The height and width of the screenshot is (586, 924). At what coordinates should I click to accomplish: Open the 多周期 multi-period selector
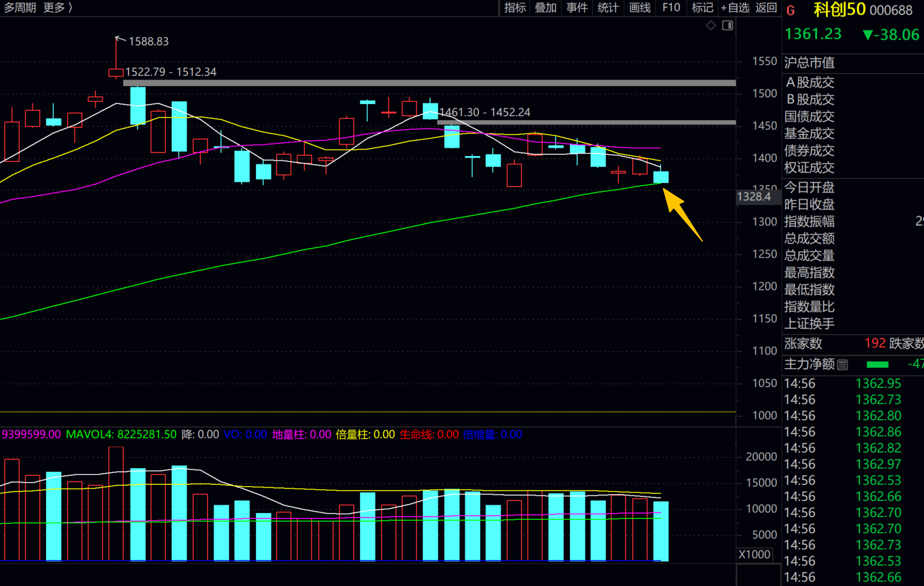point(20,8)
